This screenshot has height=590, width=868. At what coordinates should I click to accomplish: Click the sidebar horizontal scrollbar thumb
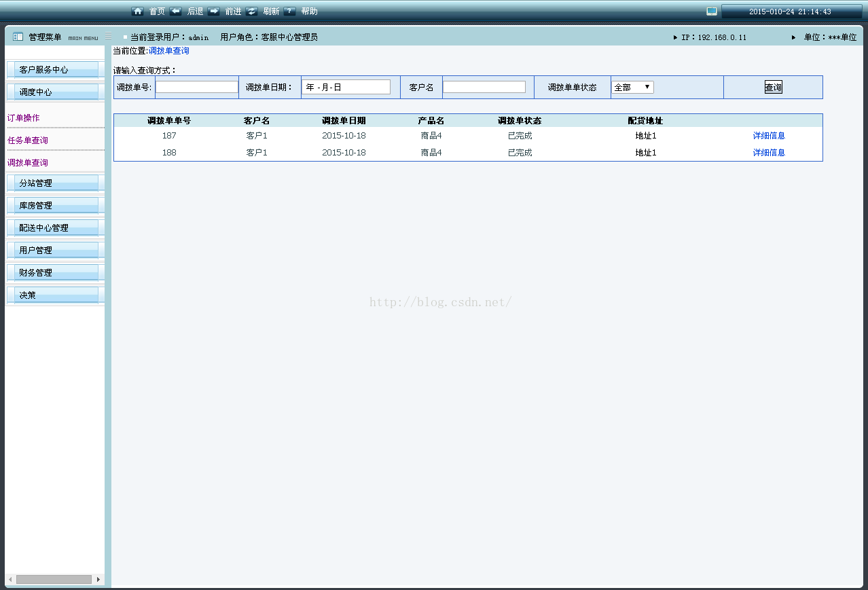(54, 579)
